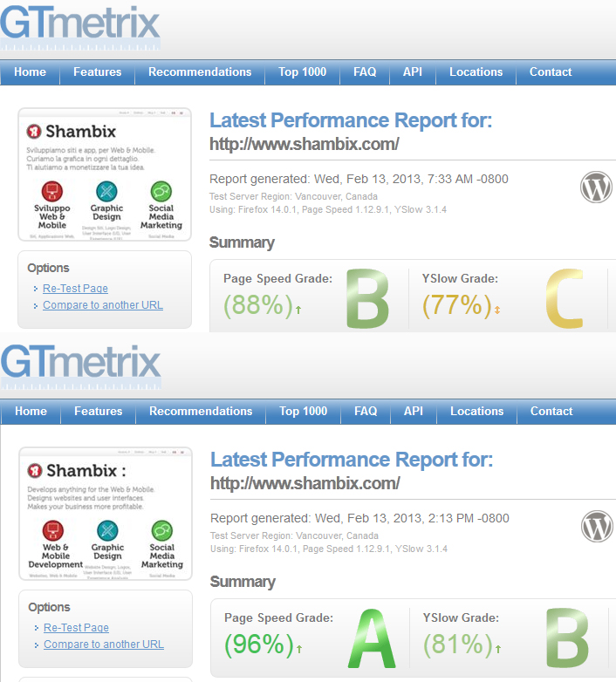Open Recommendations in the menu above the 7:33 AM report

click(x=200, y=72)
